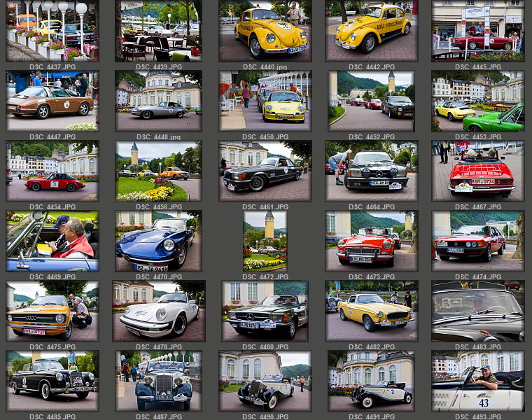Open DSC_4469.JPG of driver in red jacket

(52, 241)
